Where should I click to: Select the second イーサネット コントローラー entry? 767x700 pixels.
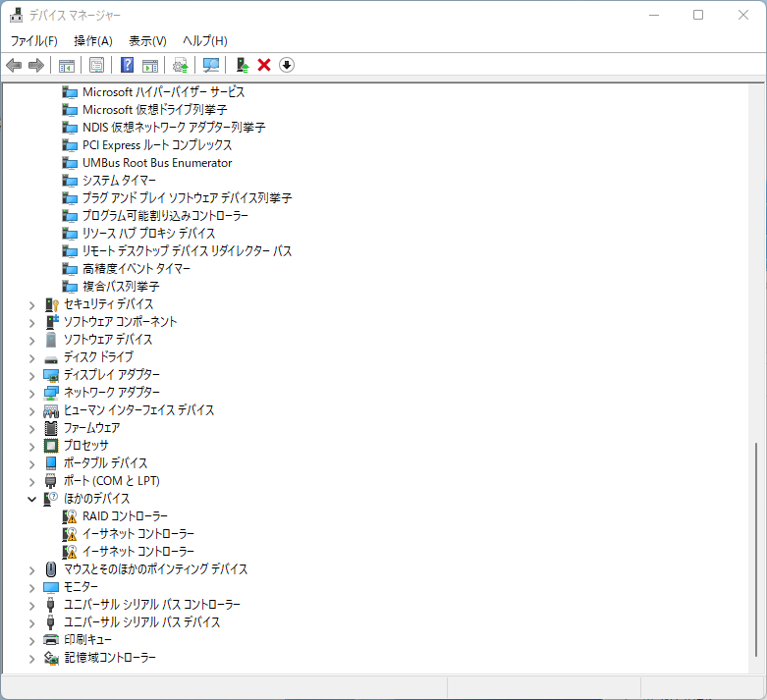coord(138,552)
